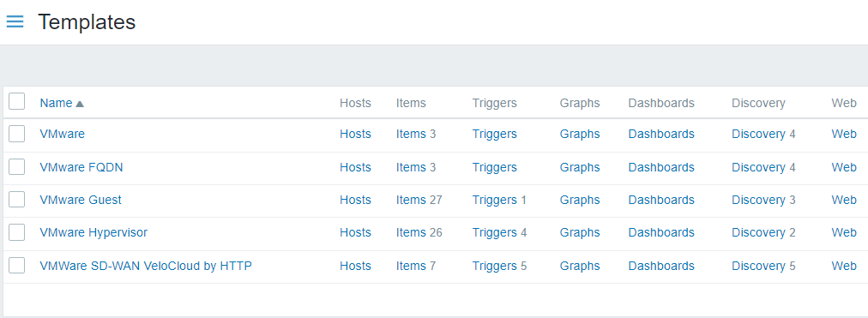Open Web scenarios for SD-WAN VeloCloud
This screenshot has width=868, height=318.
pyautogui.click(x=844, y=266)
